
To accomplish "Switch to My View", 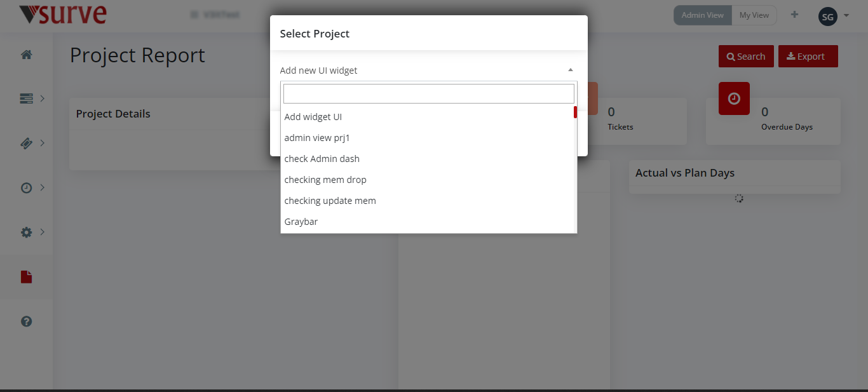I will click(754, 15).
